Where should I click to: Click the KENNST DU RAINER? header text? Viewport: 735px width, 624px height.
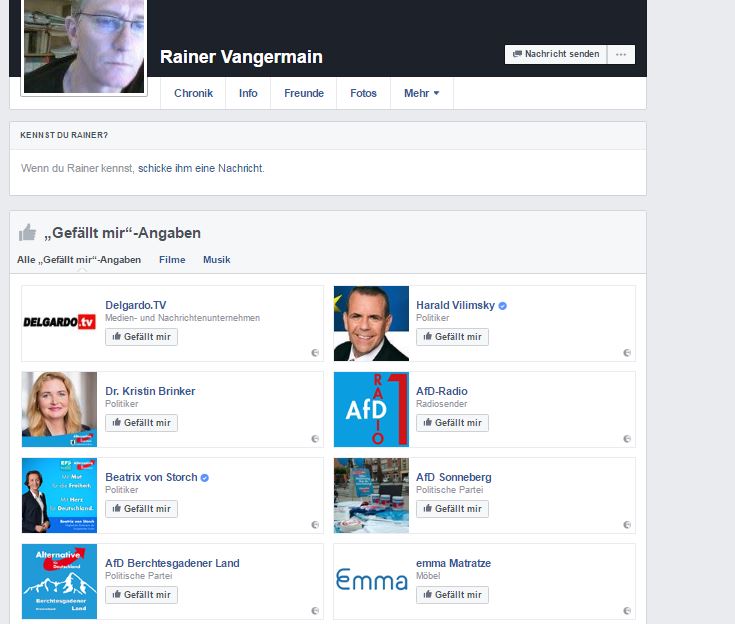pyautogui.click(x=64, y=135)
